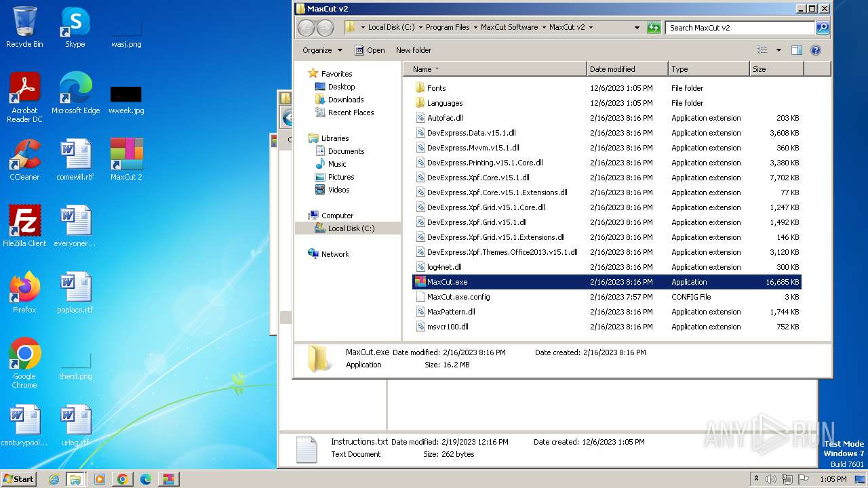Click the Start button

coord(18,479)
